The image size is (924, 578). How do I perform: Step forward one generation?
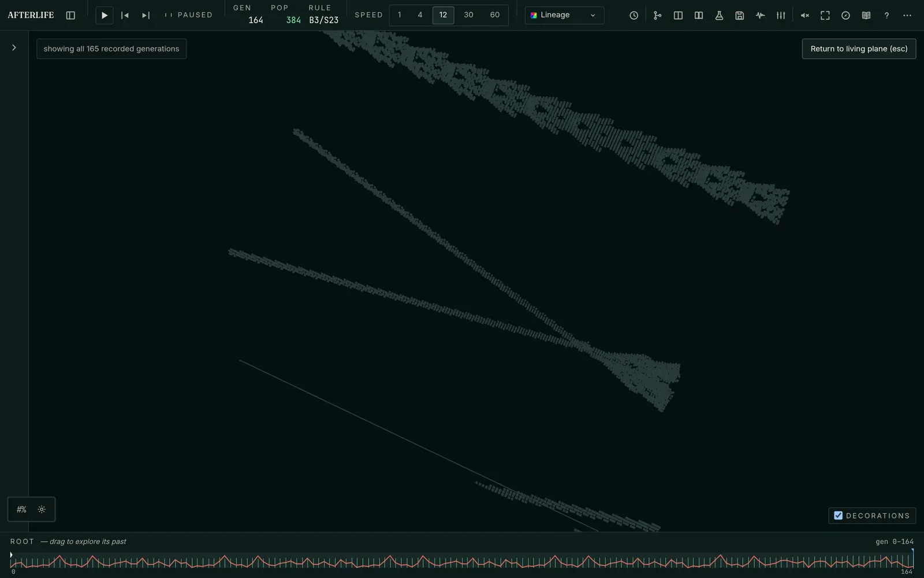[146, 15]
